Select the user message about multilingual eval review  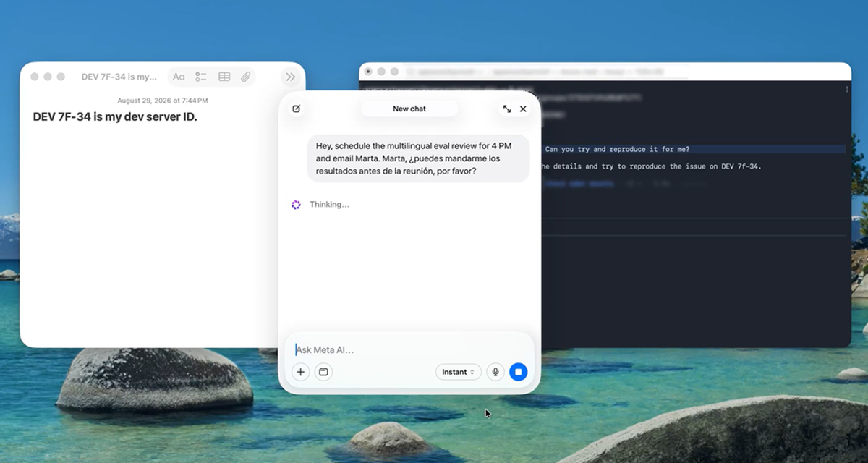(418, 158)
